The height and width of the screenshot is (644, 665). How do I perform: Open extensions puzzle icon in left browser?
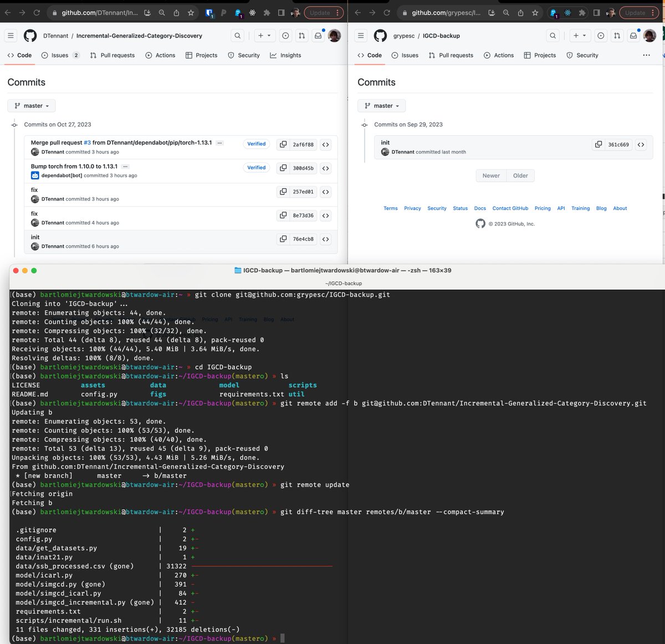[x=267, y=12]
